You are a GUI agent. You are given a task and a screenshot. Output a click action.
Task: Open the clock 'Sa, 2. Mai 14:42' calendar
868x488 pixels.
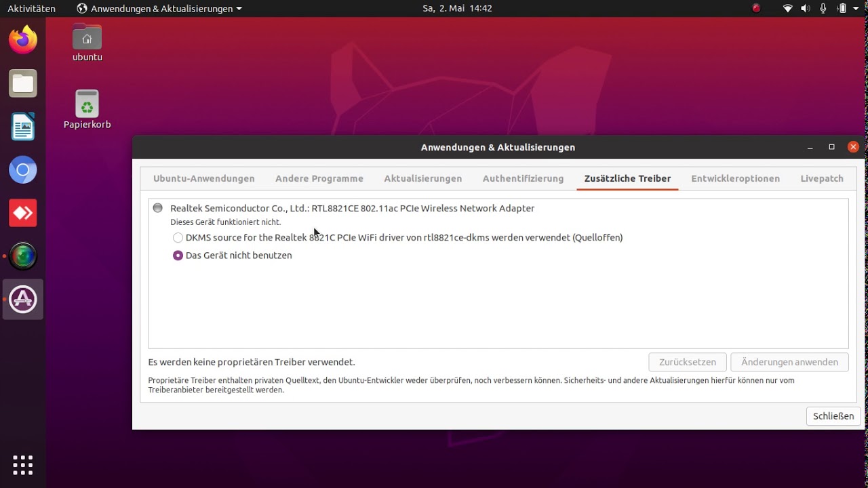pyautogui.click(x=457, y=9)
